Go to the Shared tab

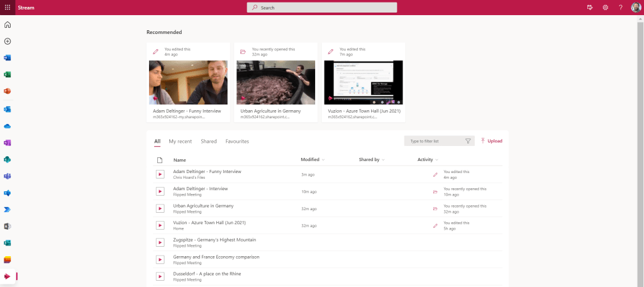209,142
